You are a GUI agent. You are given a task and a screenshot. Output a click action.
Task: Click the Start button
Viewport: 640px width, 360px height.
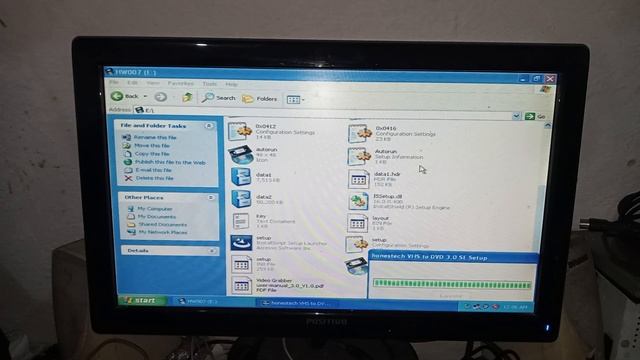142,300
